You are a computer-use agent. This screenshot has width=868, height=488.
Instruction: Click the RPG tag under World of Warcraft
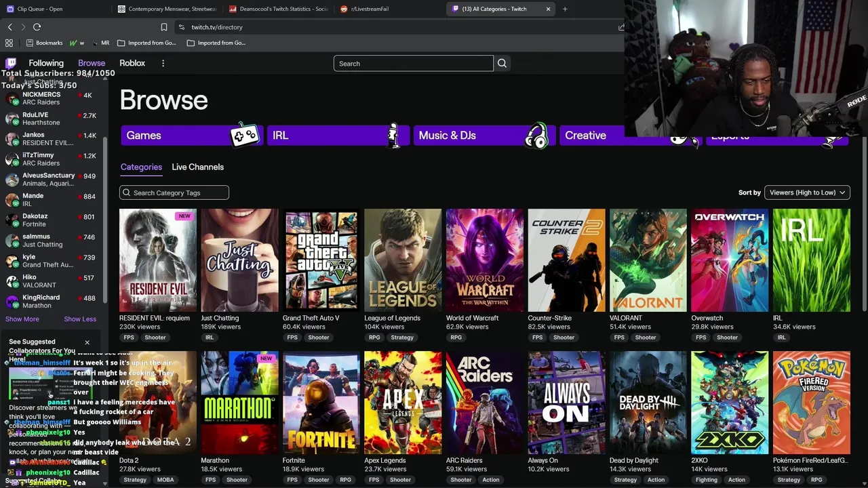pos(456,338)
